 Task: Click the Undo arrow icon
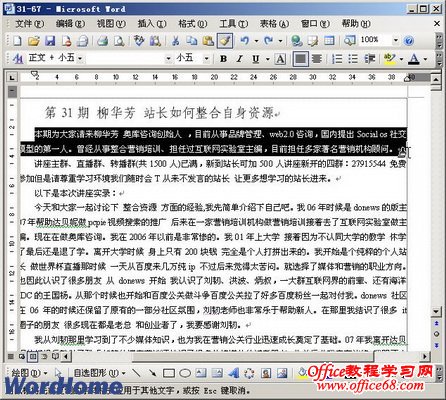click(245, 41)
